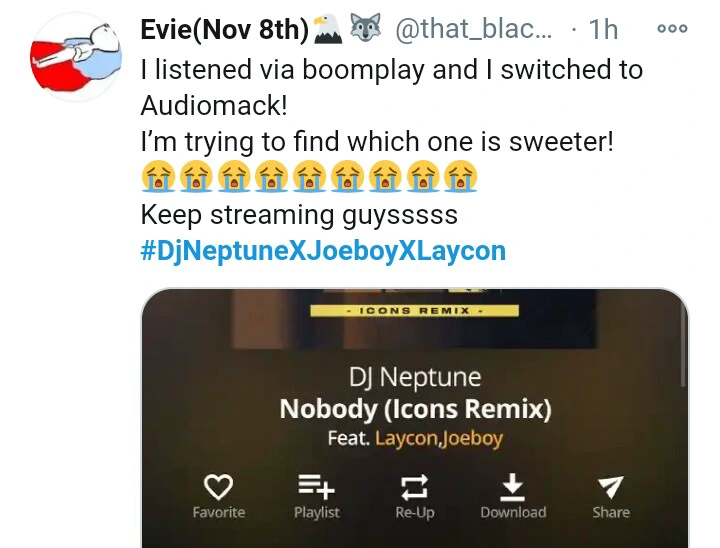The image size is (720, 548).
Task: Click the eagle emoji beside the name
Action: [327, 28]
